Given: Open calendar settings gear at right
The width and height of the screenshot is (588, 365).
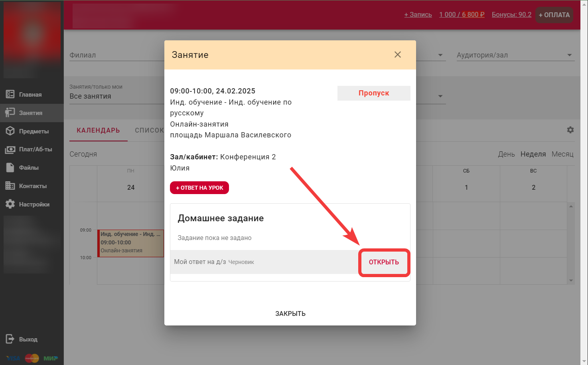Looking at the screenshot, I should [x=570, y=130].
